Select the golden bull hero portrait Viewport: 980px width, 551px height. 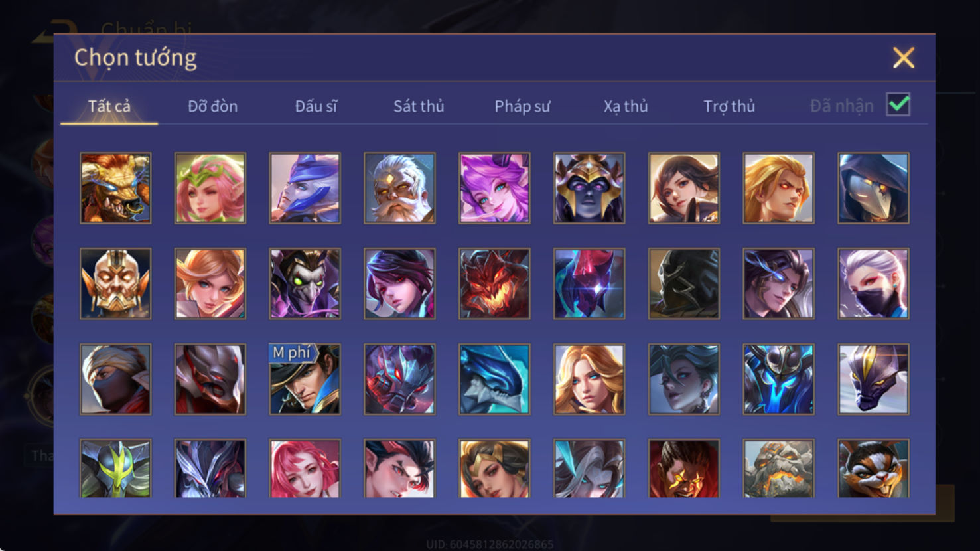click(x=115, y=188)
